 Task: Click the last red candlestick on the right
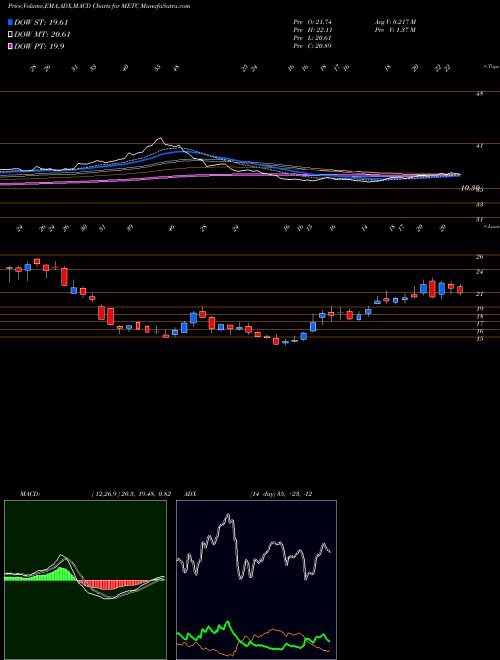click(460, 290)
